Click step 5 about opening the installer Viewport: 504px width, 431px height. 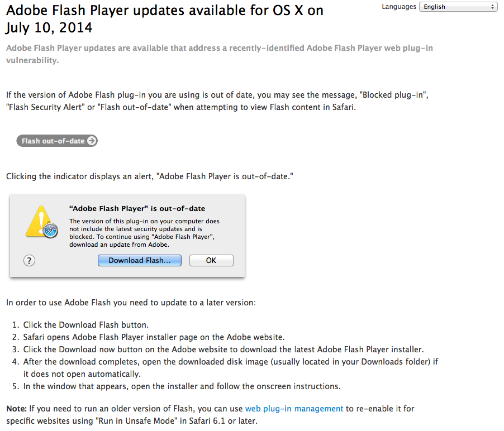182,386
